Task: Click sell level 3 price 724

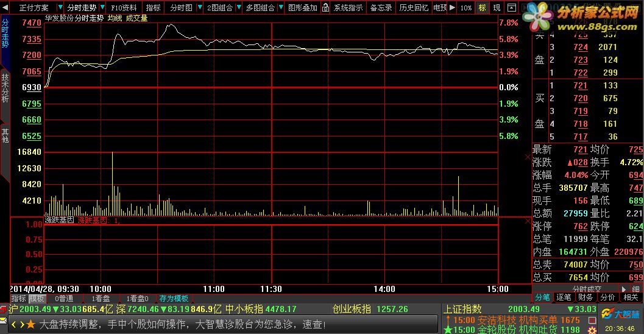Action: [x=581, y=48]
